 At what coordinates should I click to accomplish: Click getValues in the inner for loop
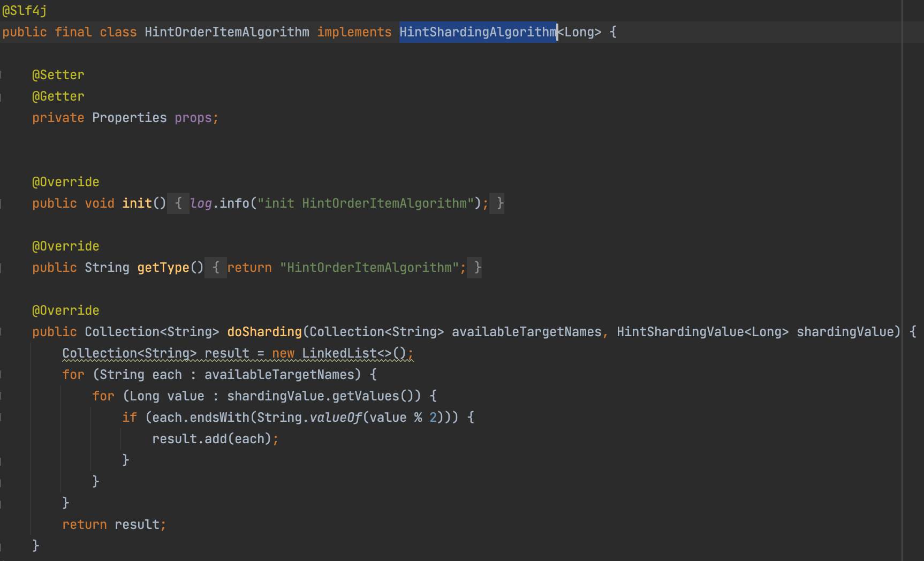click(x=366, y=396)
